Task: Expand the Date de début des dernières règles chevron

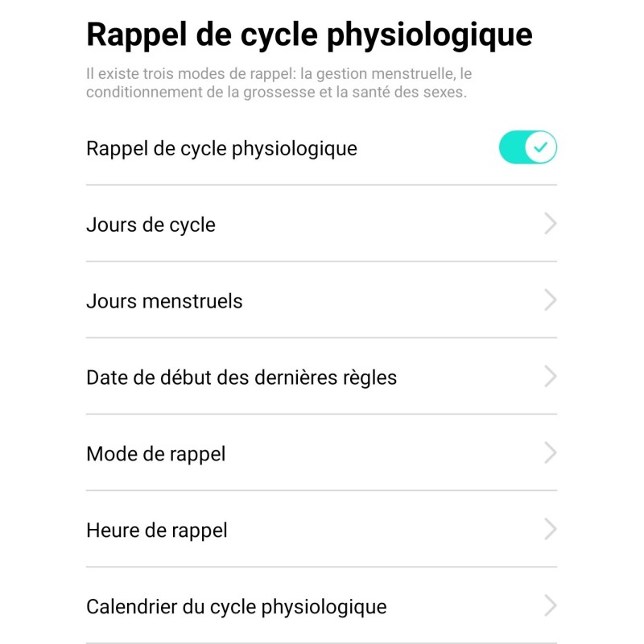Action: tap(550, 377)
